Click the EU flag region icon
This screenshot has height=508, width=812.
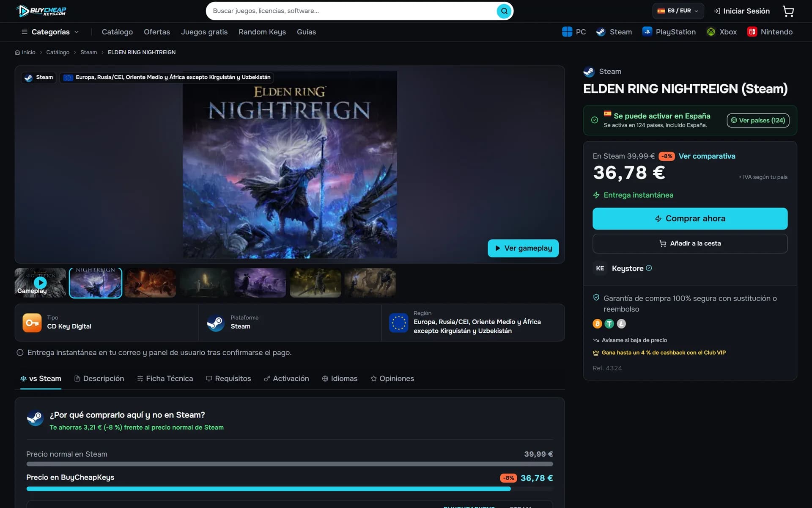pyautogui.click(x=398, y=323)
